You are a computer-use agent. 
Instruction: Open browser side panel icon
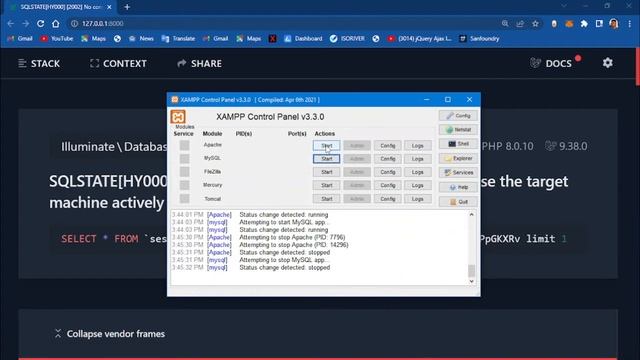click(599, 24)
